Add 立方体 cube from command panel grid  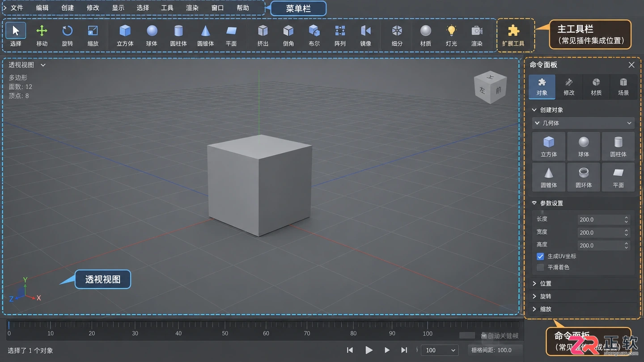(x=549, y=146)
